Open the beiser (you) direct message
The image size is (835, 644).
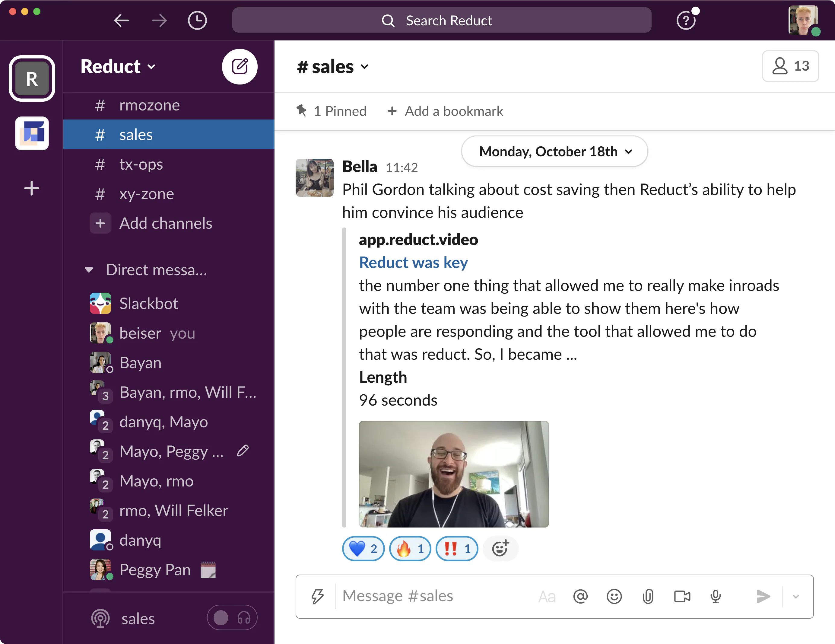pos(169,333)
